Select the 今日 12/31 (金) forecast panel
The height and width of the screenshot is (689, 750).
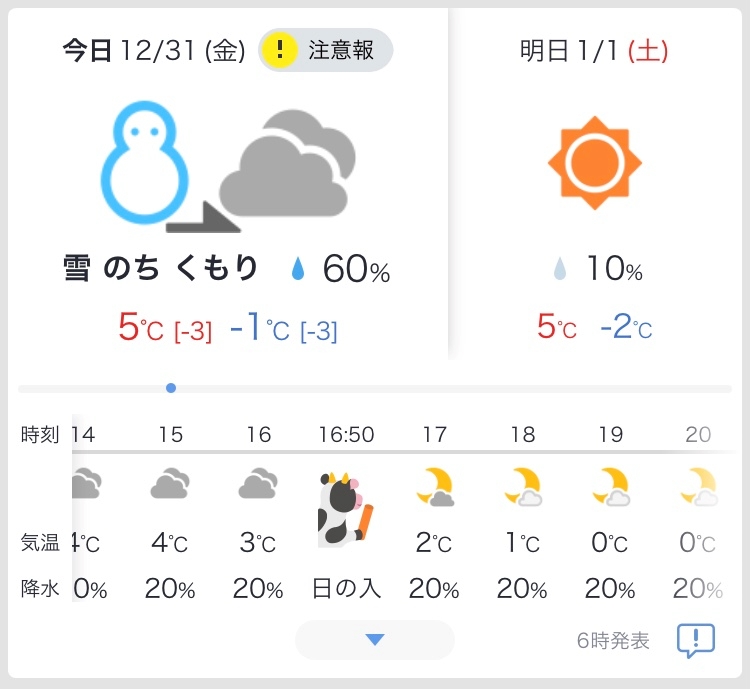228,183
